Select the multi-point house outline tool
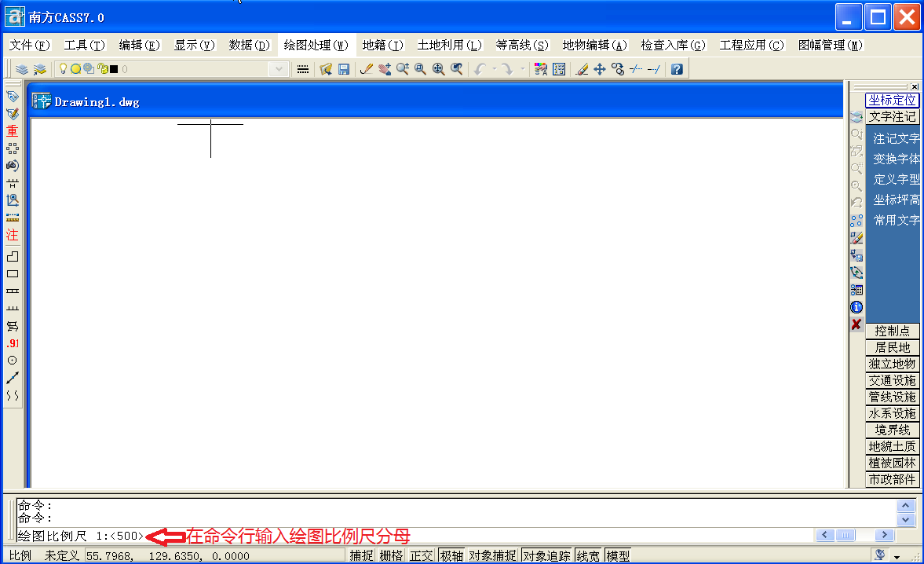924x564 pixels. click(x=13, y=256)
